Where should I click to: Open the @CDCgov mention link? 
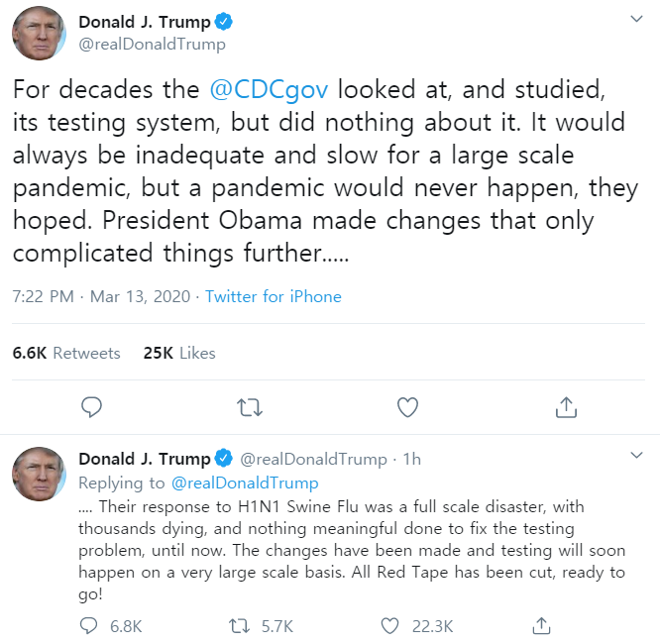point(275,89)
